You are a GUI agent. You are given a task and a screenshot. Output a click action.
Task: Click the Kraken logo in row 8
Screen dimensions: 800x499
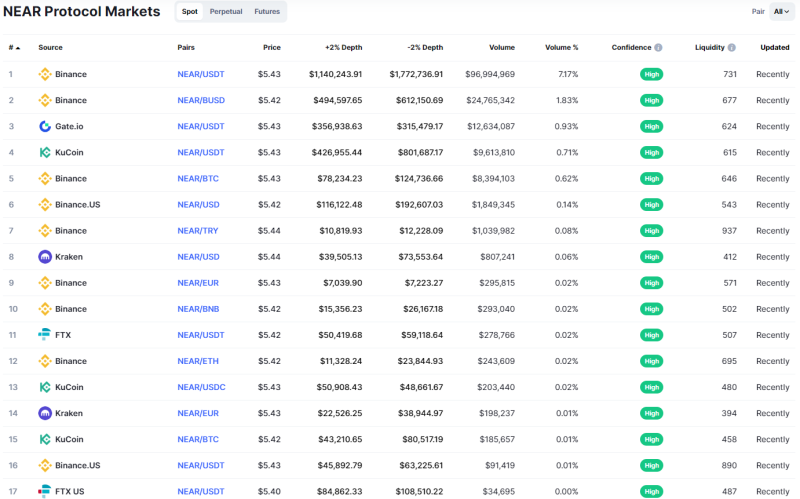(x=45, y=257)
